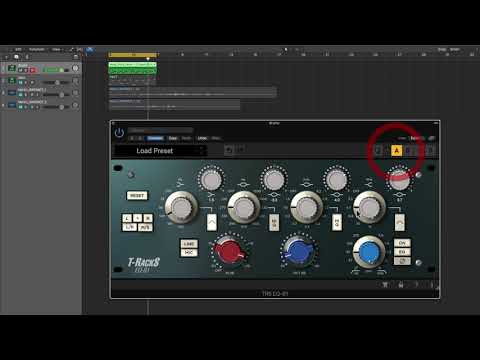
Task: Go to previous plugin setting arrow
Action: tap(132, 138)
